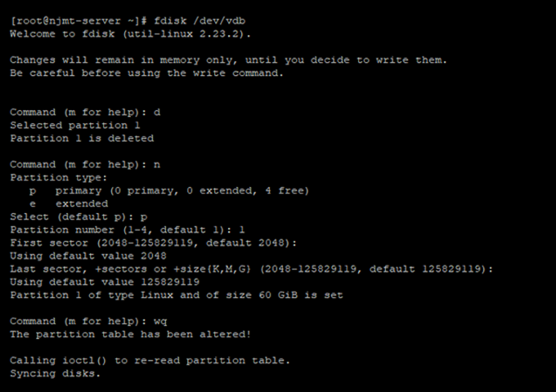Click the "Selected partition 1" line
Viewport: 556px width, 392px height.
click(75, 125)
